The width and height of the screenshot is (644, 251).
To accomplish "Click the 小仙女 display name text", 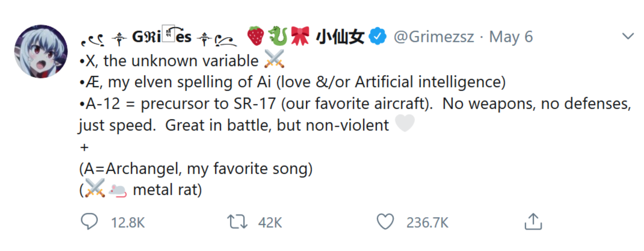I will [340, 37].
